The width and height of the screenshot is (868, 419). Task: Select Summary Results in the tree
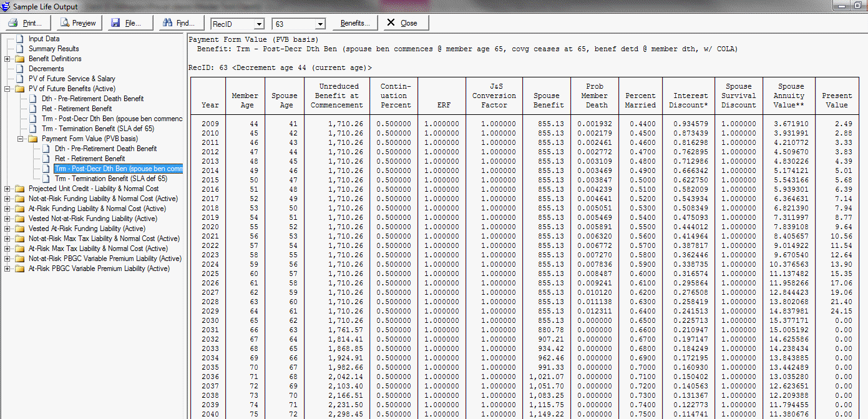[54, 49]
